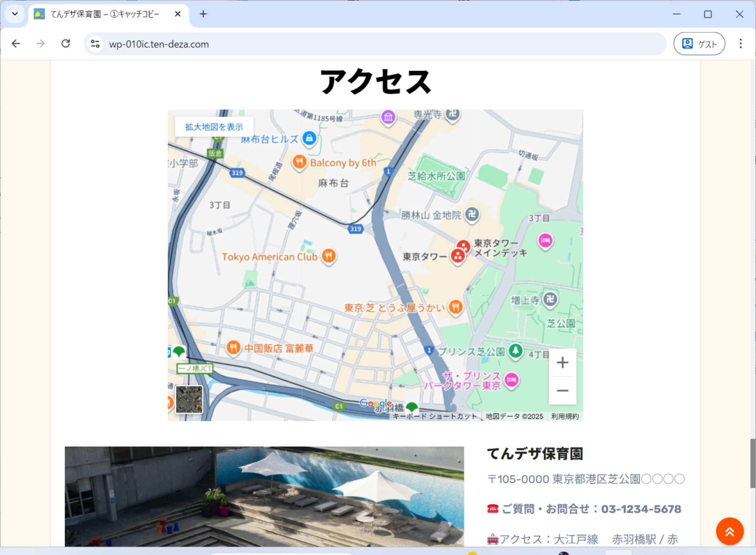Click the 東京タワー landmark marker
The width and height of the screenshot is (756, 555).
point(458,256)
